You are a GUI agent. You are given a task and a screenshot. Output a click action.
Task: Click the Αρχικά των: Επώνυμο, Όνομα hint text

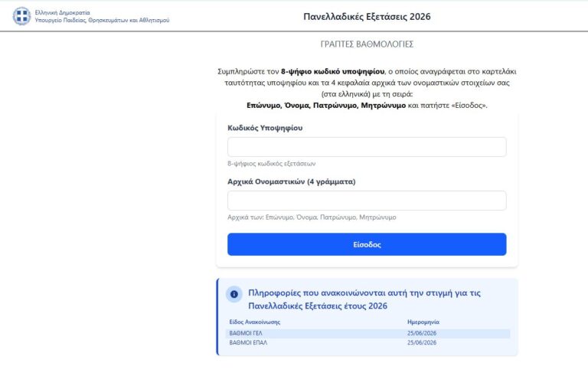(x=312, y=217)
